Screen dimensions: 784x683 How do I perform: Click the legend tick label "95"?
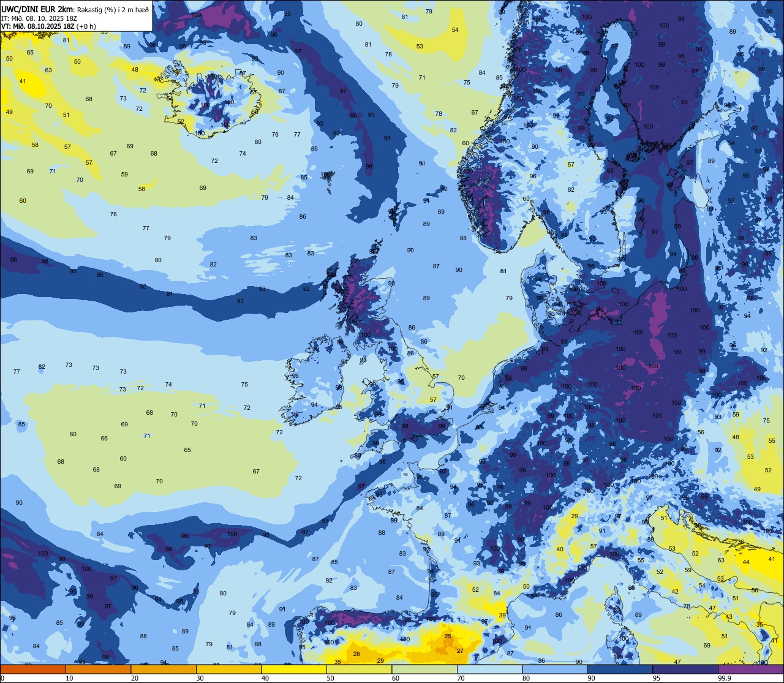[657, 677]
